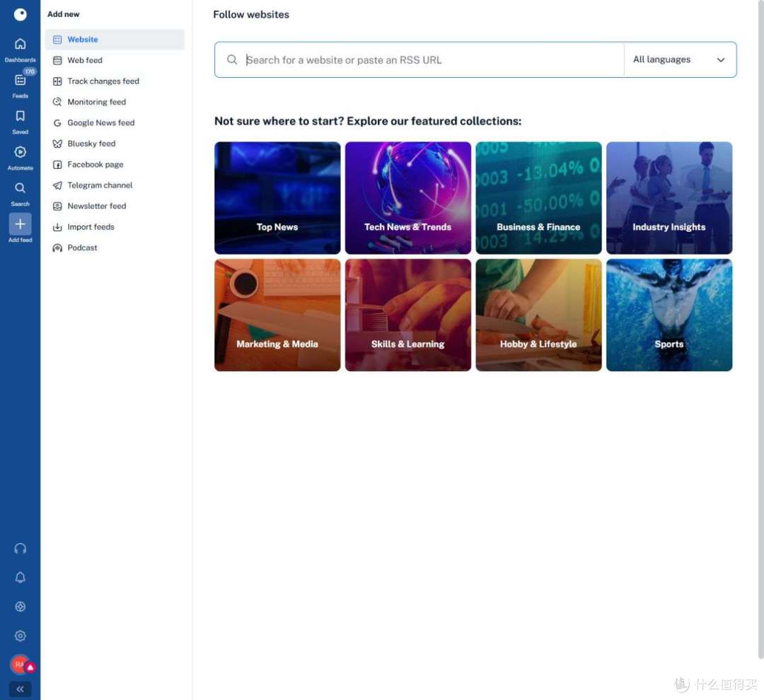This screenshot has height=700, width=764.
Task: Choose Track changes feed option
Action: point(115,81)
